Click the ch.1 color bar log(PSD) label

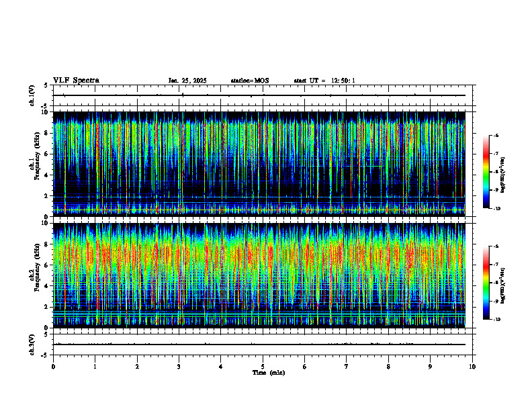[503, 175]
